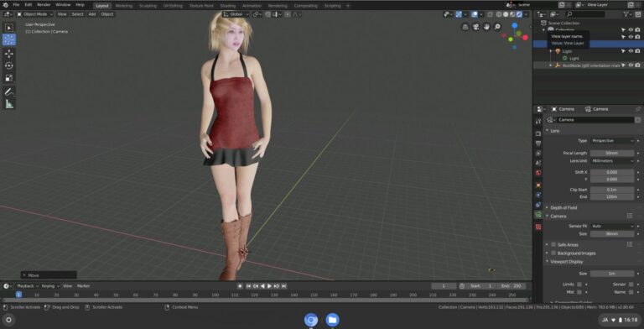The image size is (644, 329).
Task: Open the Texture properties checker icon
Action: (538, 227)
